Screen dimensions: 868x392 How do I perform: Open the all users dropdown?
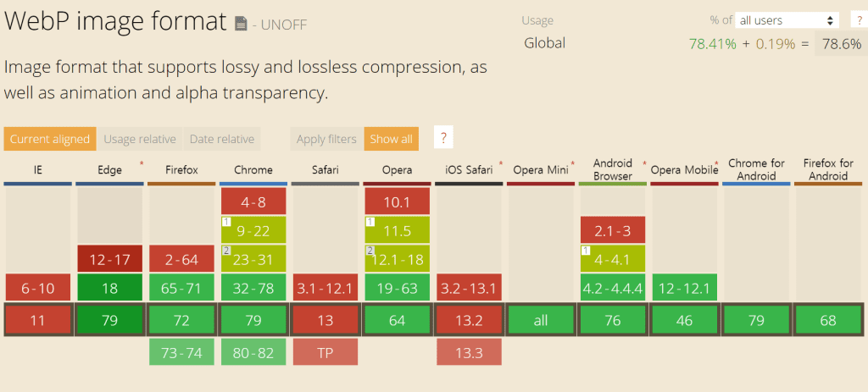tap(787, 20)
